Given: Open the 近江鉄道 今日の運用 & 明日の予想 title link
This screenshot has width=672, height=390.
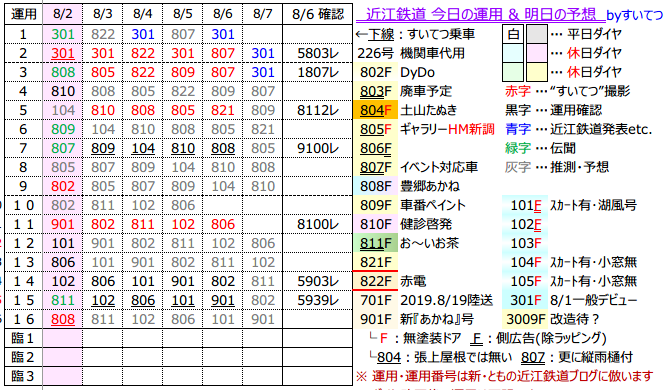Looking at the screenshot, I should [480, 15].
